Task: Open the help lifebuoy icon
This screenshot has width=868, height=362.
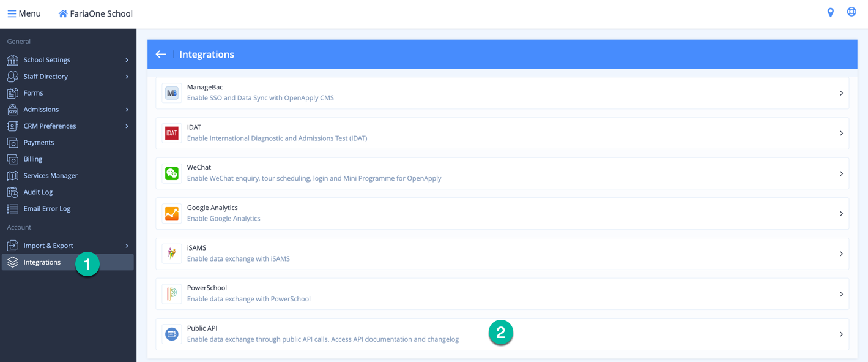Action: [x=851, y=12]
